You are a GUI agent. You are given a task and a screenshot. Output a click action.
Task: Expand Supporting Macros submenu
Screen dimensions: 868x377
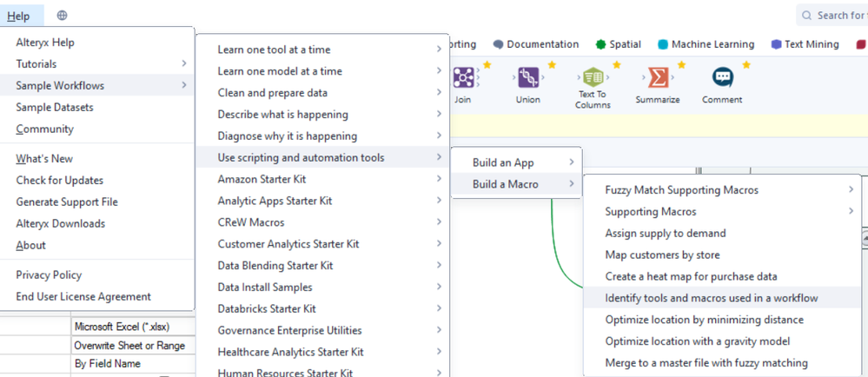pyautogui.click(x=722, y=211)
